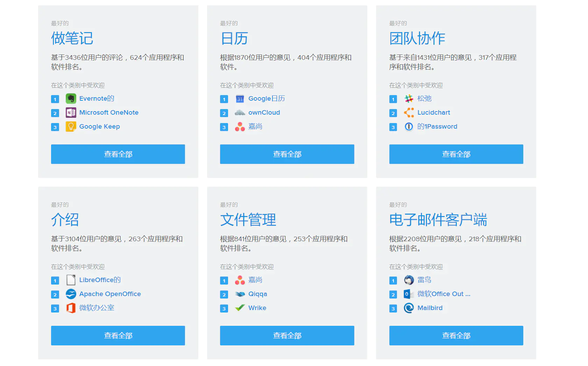Click the 微软办公室 Office icon
The height and width of the screenshot is (366, 588).
coord(71,308)
